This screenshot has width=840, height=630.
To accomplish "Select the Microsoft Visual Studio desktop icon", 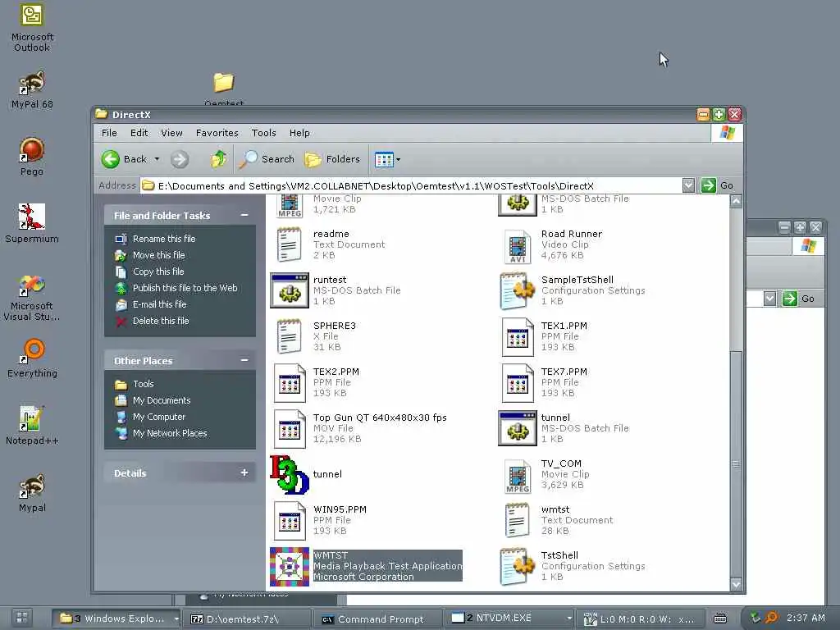I will pos(32,296).
